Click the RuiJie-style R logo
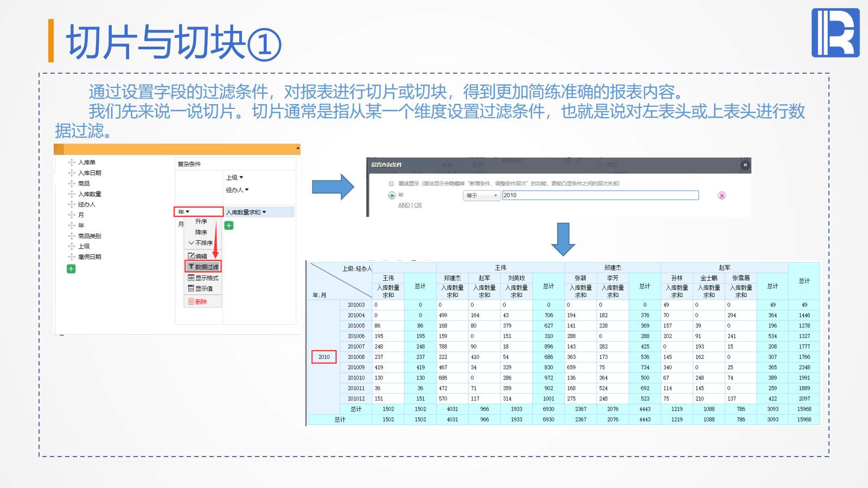The height and width of the screenshot is (488, 868). pyautogui.click(x=835, y=33)
